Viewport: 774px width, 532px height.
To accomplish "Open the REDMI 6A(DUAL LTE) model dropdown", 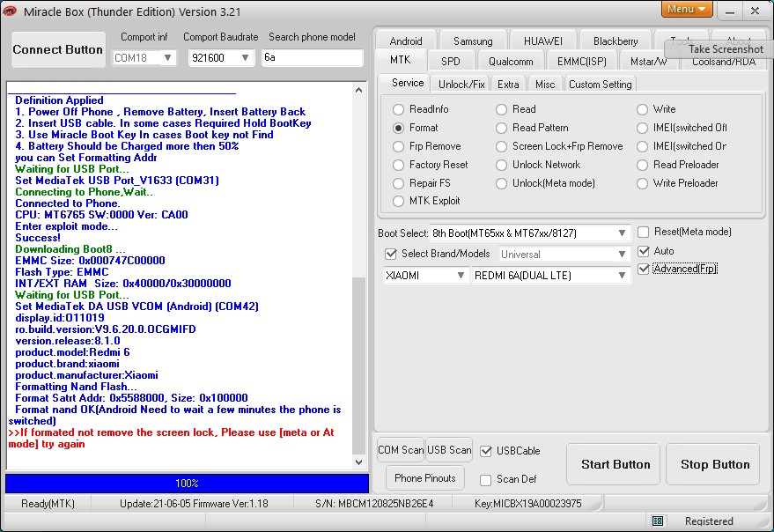I will [622, 275].
